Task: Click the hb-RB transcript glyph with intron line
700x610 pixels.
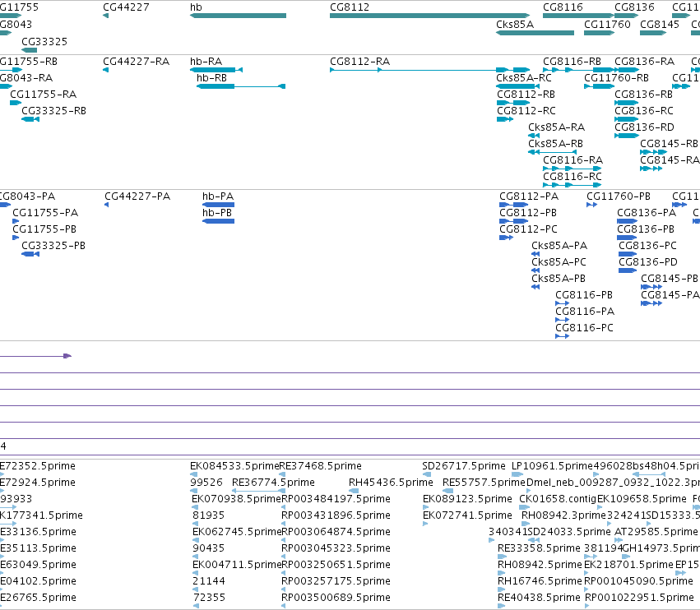Action: click(x=241, y=86)
